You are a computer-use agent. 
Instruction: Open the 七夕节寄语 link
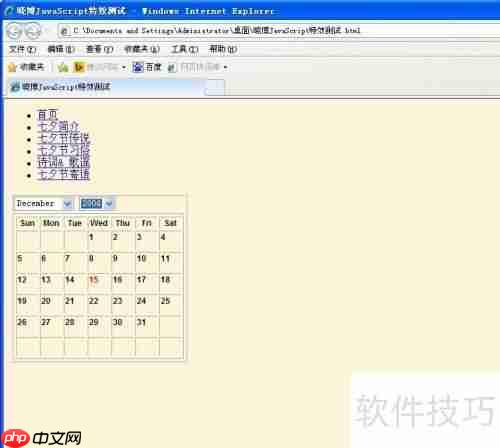(64, 175)
